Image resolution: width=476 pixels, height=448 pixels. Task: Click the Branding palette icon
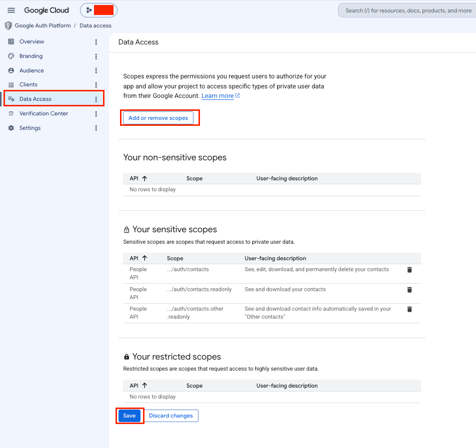point(11,56)
